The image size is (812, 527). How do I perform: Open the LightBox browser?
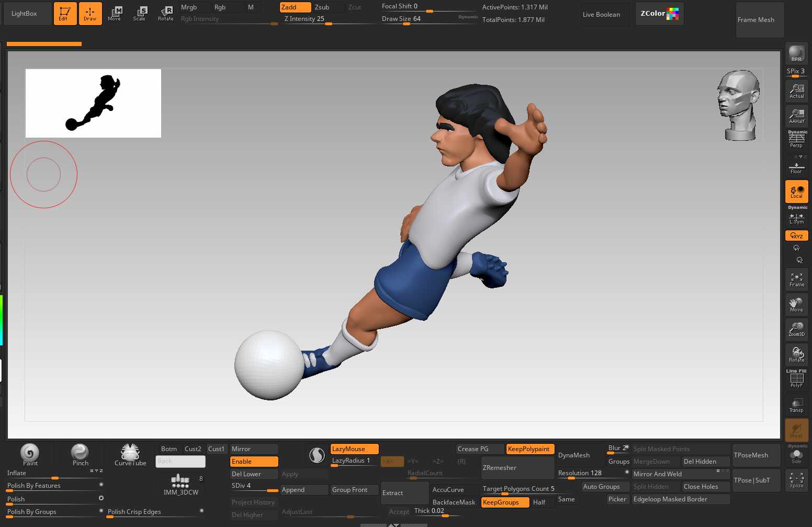coord(25,14)
